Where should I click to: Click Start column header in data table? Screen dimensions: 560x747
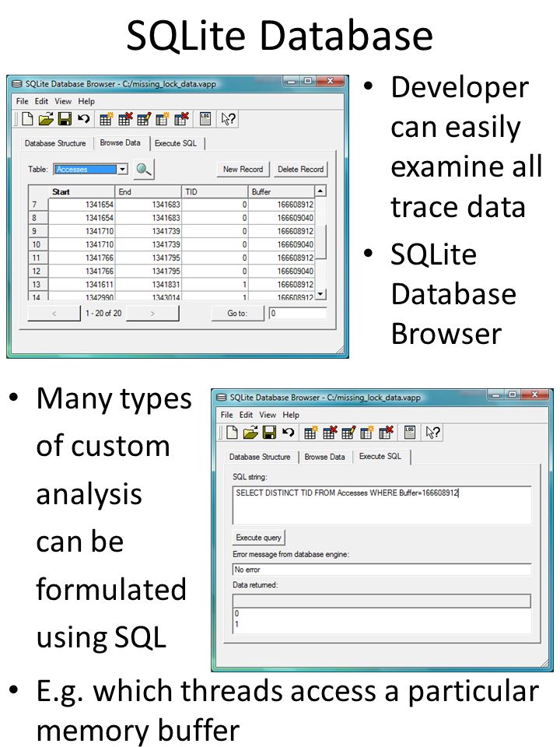point(82,191)
